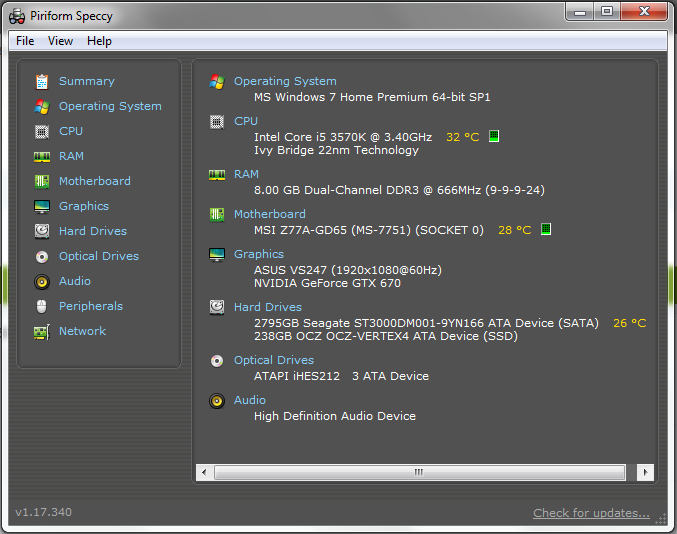Click the Audio heading link in summary
677x534 pixels.
(x=250, y=401)
